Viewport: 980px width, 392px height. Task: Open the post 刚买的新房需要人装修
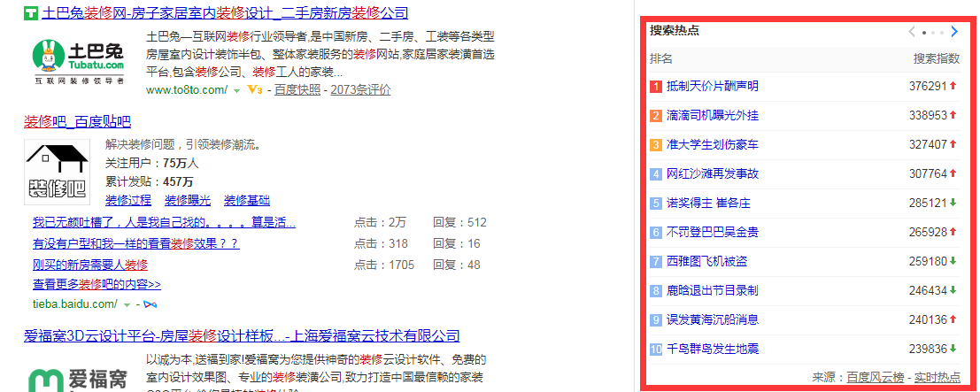pos(90,265)
